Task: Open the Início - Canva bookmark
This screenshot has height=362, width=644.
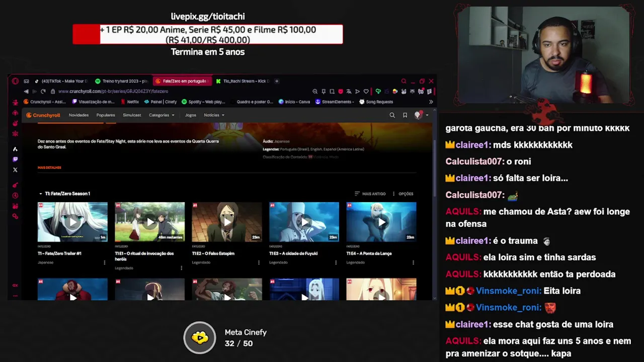Action: (294, 102)
